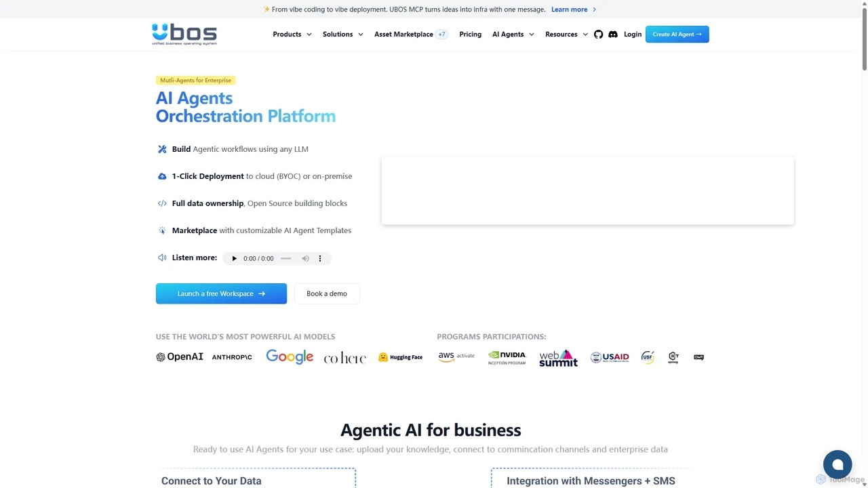Image resolution: width=868 pixels, height=488 pixels.
Task: Click the audio progress slider
Action: (286, 258)
